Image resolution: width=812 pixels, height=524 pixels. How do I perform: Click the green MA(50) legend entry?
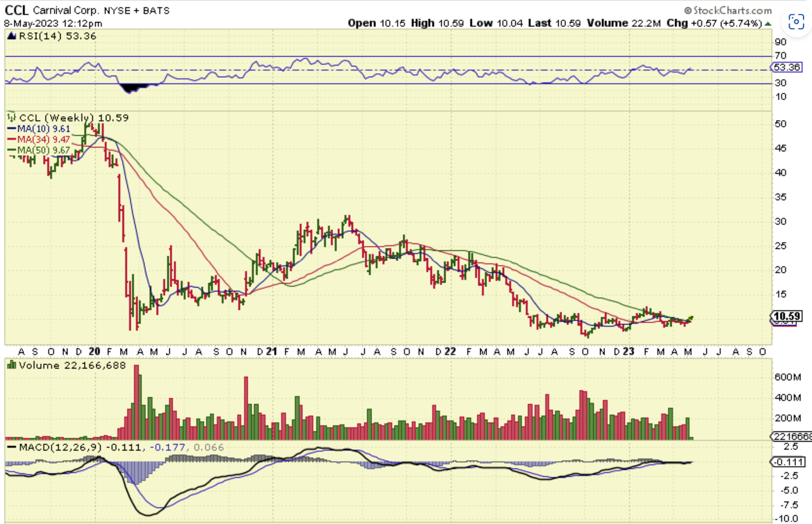point(39,150)
